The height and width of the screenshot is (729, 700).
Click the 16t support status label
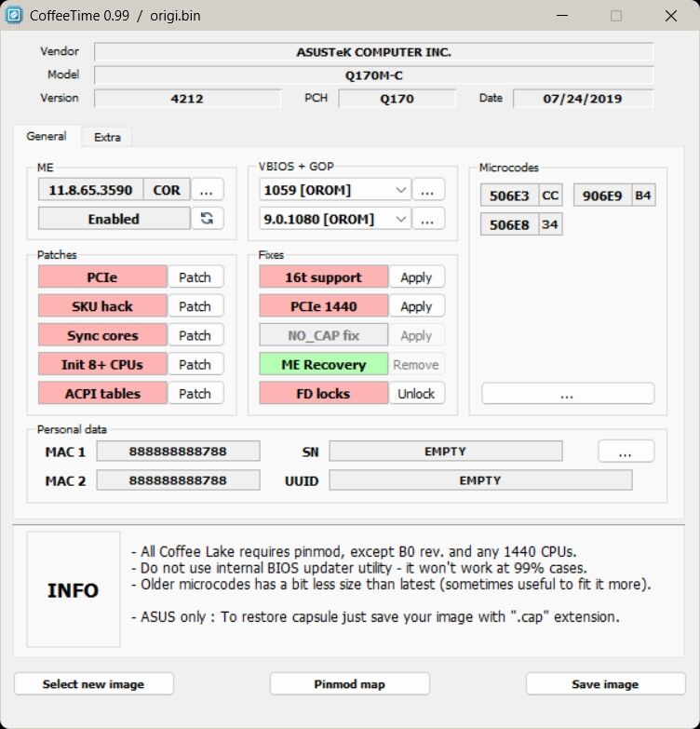point(324,277)
